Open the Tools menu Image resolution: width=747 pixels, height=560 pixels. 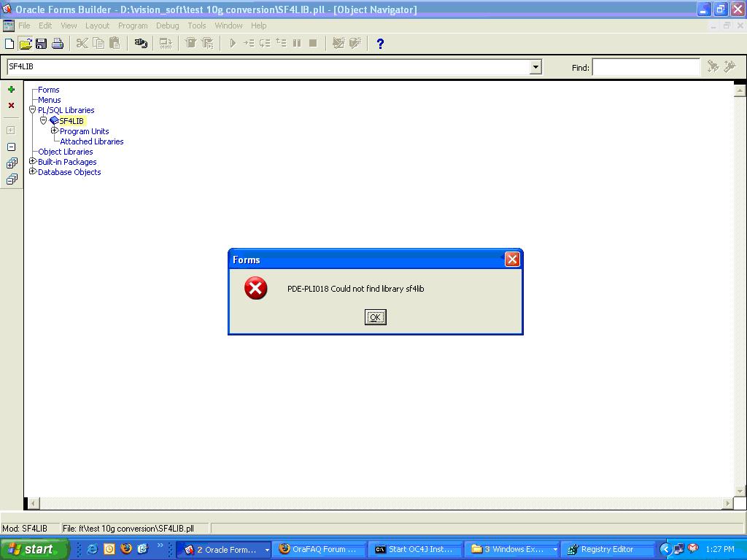click(x=197, y=26)
